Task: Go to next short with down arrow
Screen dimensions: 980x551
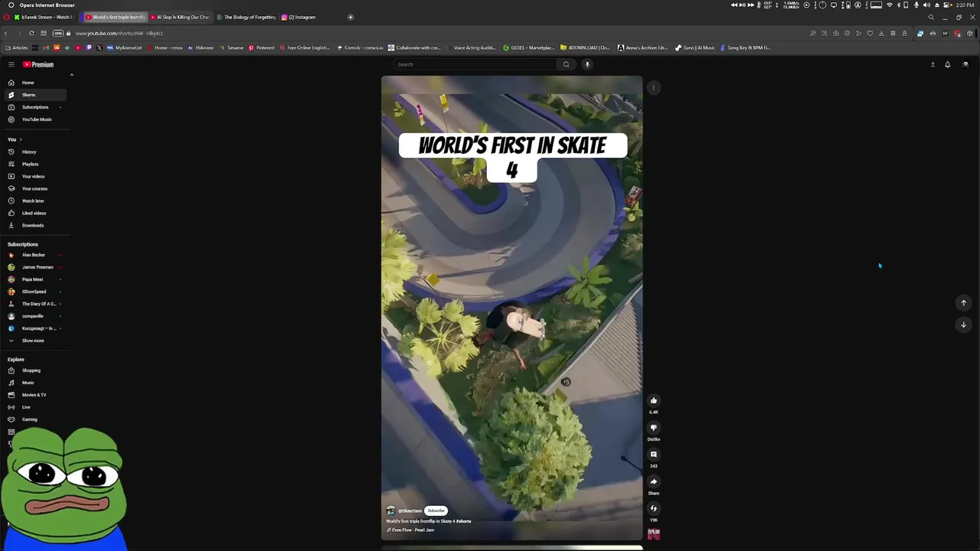Action: click(x=963, y=324)
